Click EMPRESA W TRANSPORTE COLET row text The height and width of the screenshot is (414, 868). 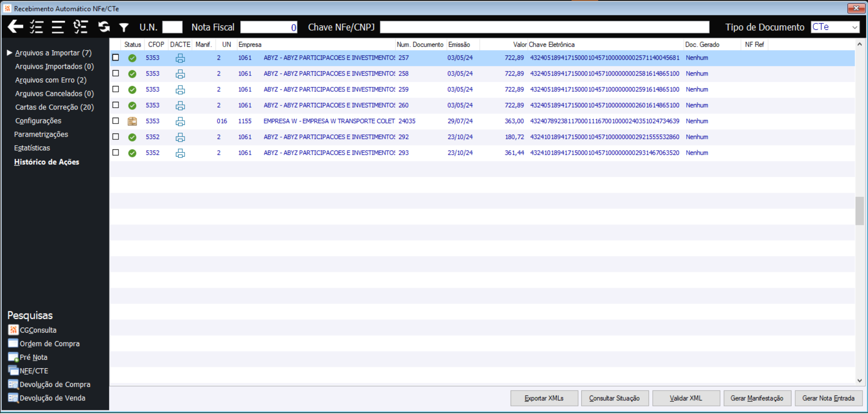[x=329, y=121]
